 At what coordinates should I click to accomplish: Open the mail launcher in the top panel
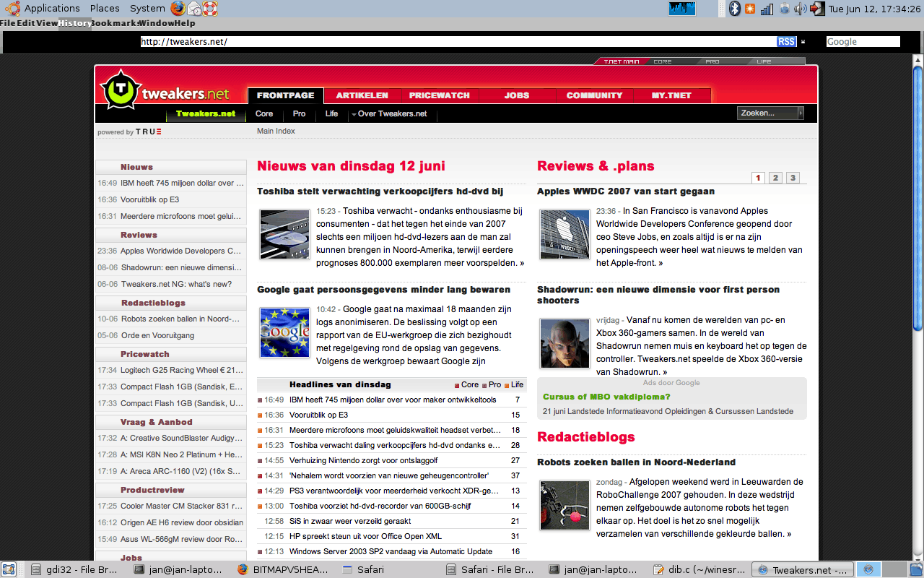tap(194, 9)
